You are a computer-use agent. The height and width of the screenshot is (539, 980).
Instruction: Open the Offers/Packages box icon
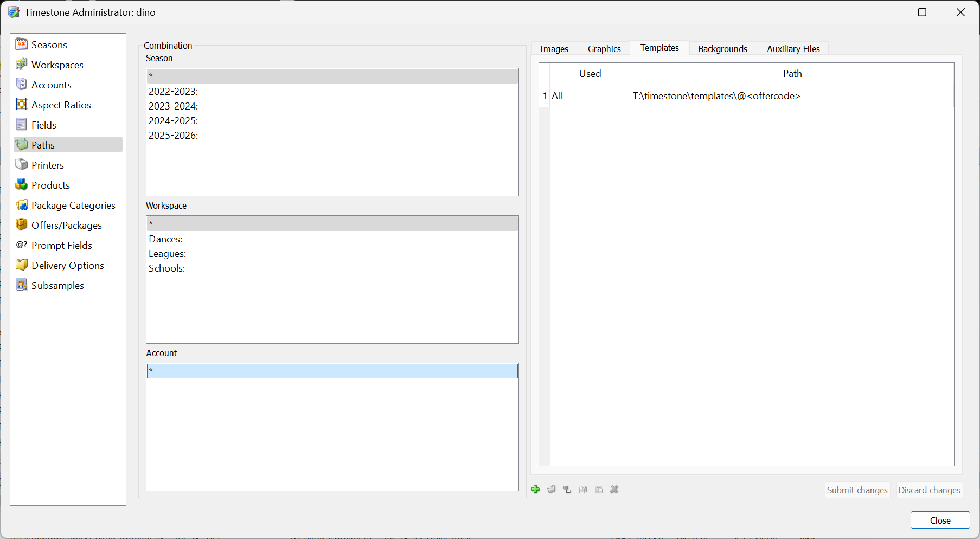22,225
